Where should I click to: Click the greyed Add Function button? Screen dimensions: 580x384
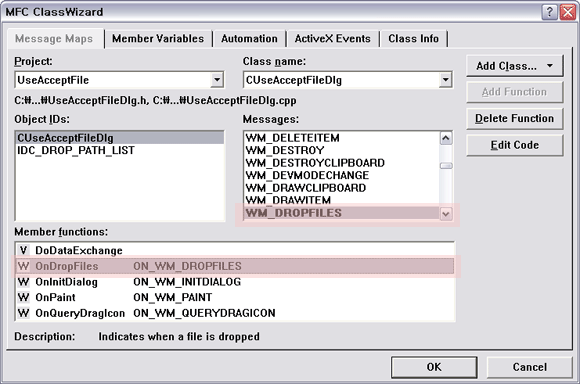515,92
